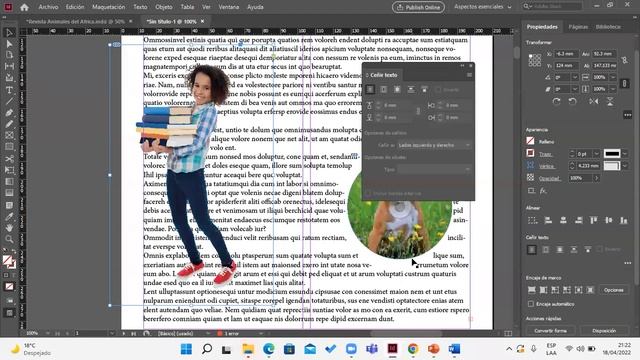Choose jump to next column in Ceñir texto panel
Screen dimensions: 640x360
tap(424, 89)
